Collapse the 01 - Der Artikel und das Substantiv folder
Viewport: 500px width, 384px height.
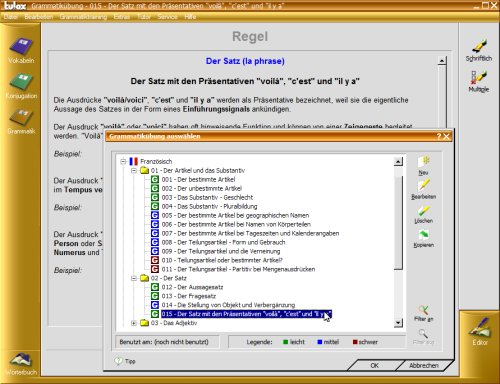click(134, 171)
